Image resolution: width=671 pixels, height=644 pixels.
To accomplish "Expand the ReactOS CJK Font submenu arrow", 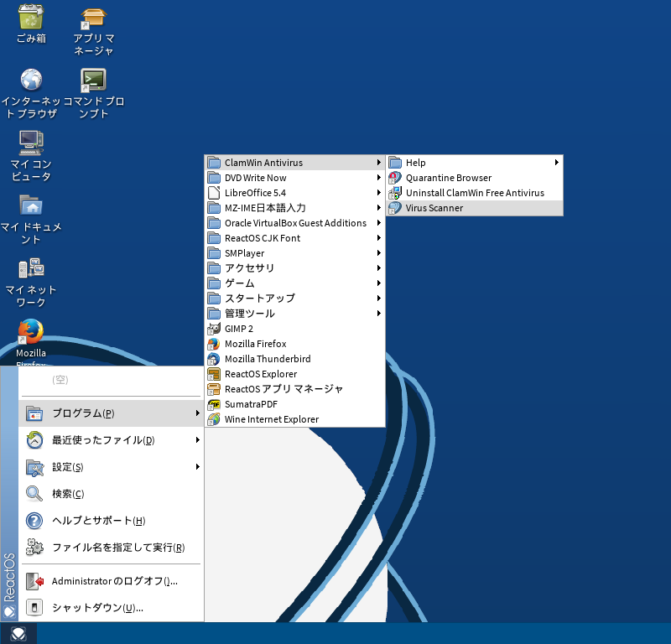I will click(379, 237).
